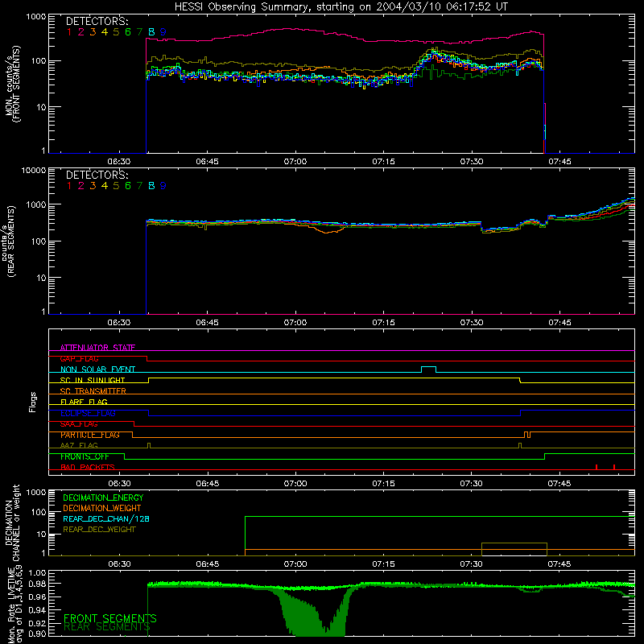Screen dimensions: 644x644
Task: Click the NON_SOLAR_EVENT flag label
Action: tap(97, 369)
